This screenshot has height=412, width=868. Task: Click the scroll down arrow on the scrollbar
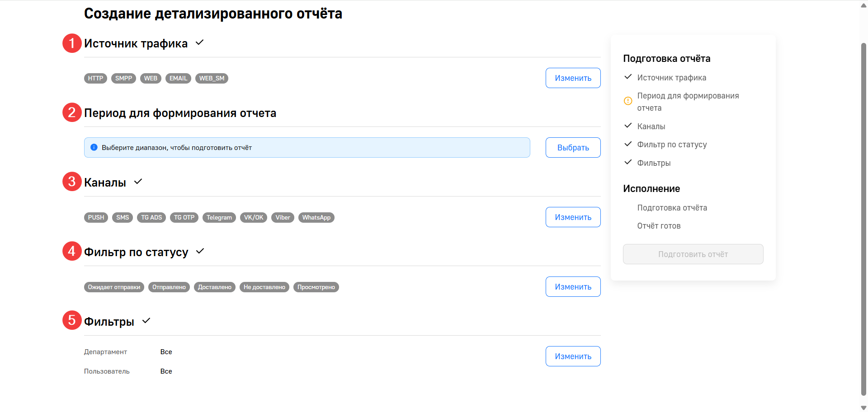863,407
